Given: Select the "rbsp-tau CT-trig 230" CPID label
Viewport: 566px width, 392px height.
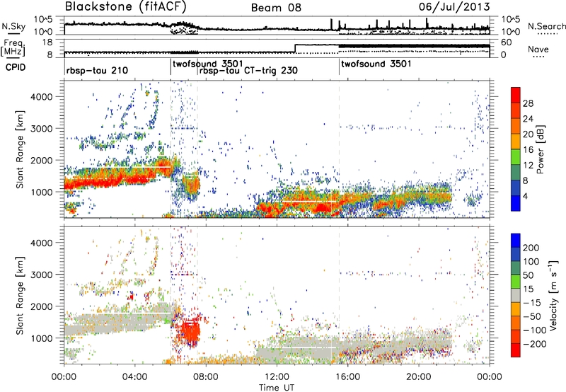Looking at the screenshot, I should 249,70.
